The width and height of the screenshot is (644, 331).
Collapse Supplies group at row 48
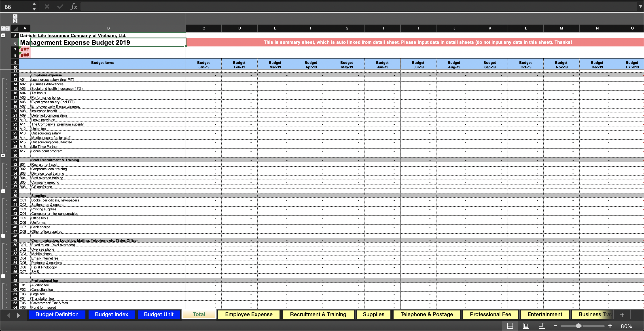(x=3, y=236)
